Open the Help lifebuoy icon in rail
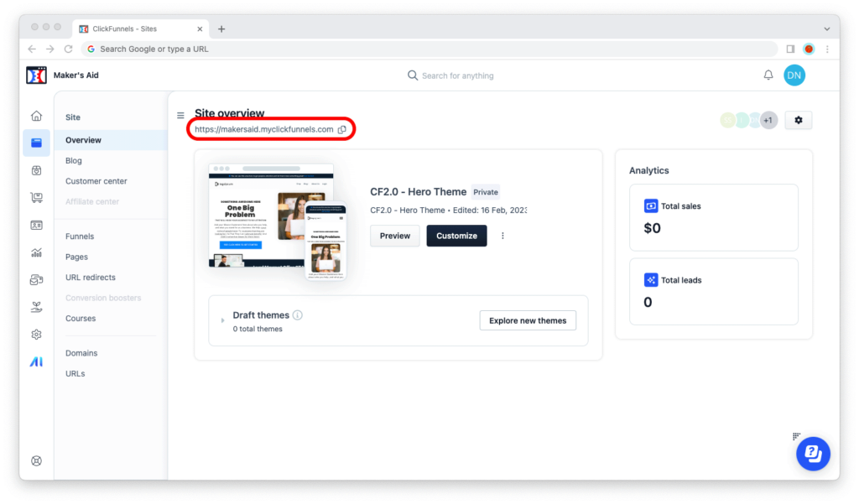 (36, 460)
